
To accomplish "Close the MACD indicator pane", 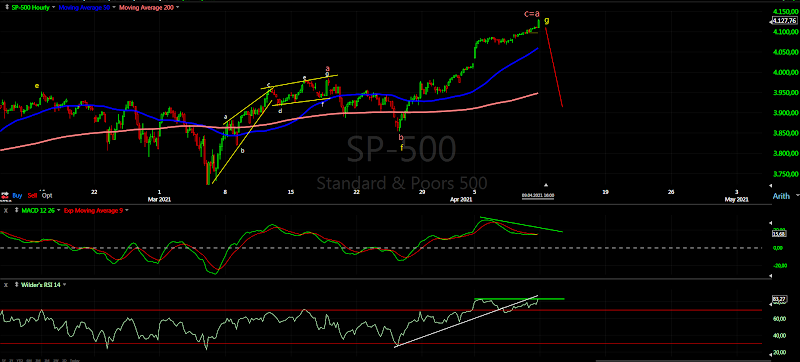I will [x=5, y=210].
